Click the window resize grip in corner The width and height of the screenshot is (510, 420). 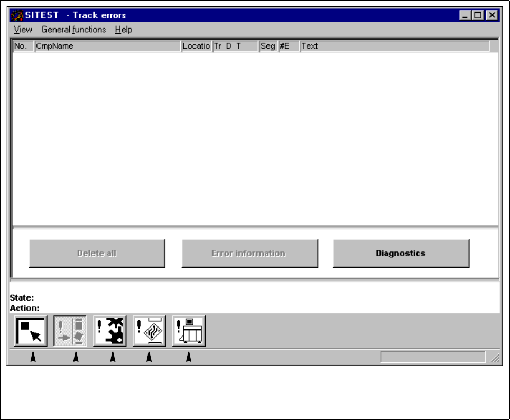click(495, 358)
